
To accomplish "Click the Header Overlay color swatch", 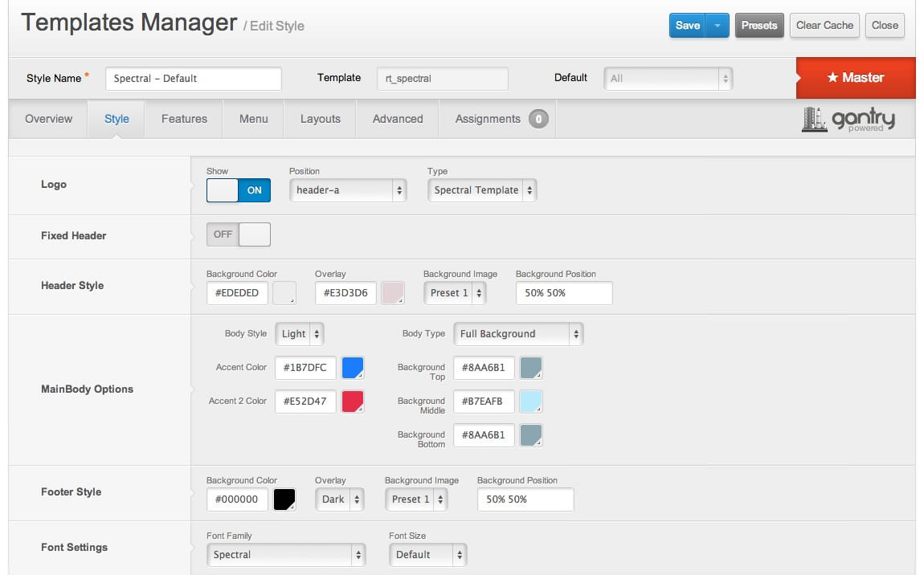I will (393, 293).
